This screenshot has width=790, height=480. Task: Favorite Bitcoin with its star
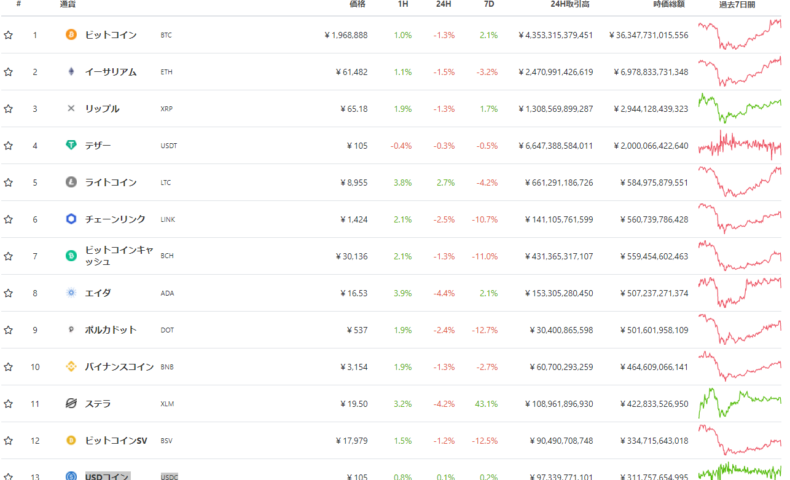[8, 35]
